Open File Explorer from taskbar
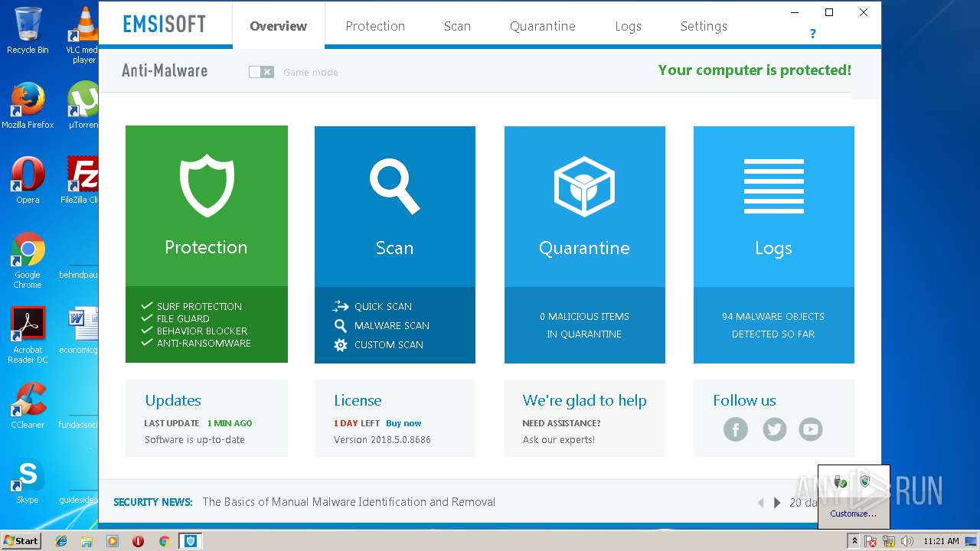 [x=87, y=541]
